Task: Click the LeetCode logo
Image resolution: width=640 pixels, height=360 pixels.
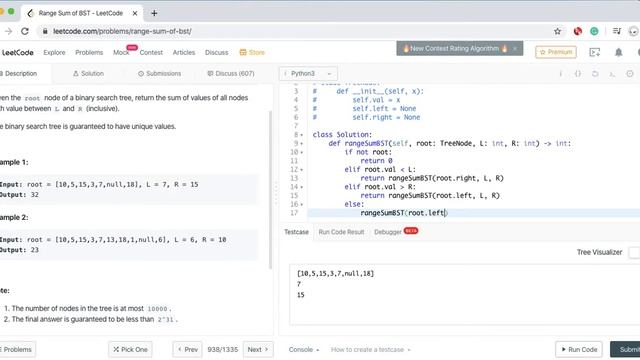Action: pos(17,52)
